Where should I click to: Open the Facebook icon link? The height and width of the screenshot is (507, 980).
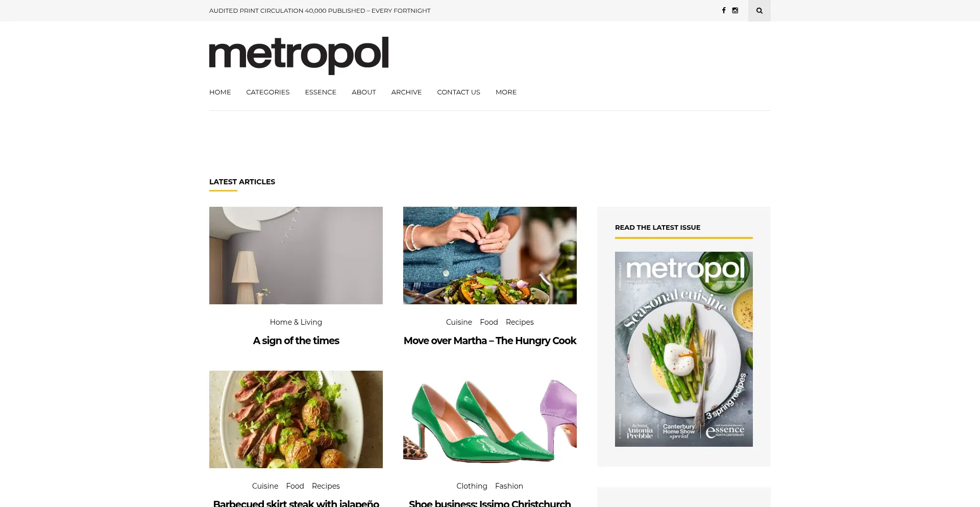723,10
